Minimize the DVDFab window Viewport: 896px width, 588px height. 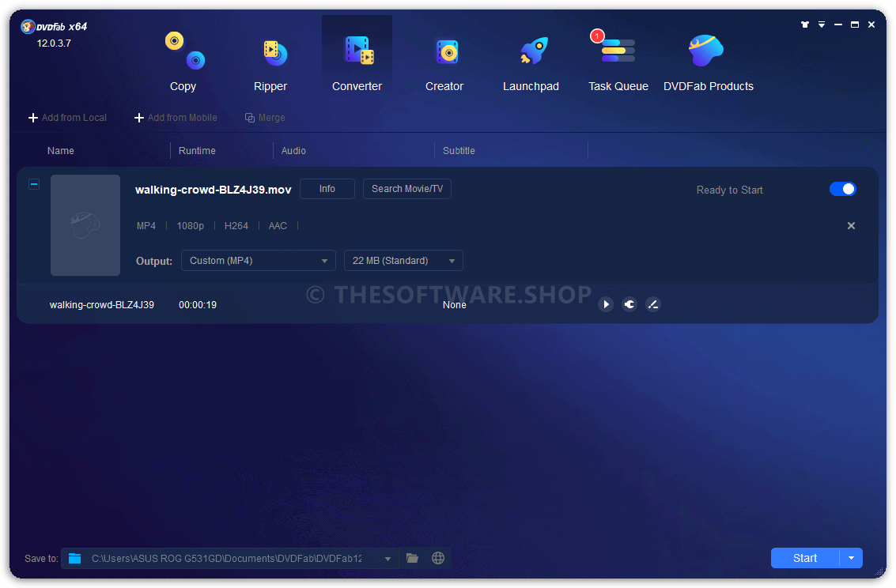(837, 24)
